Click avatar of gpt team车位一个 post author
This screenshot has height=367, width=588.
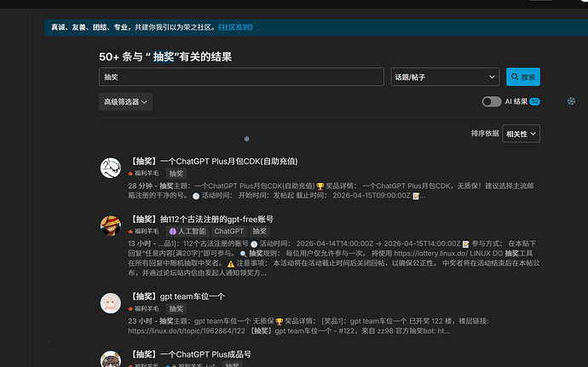[x=111, y=303]
